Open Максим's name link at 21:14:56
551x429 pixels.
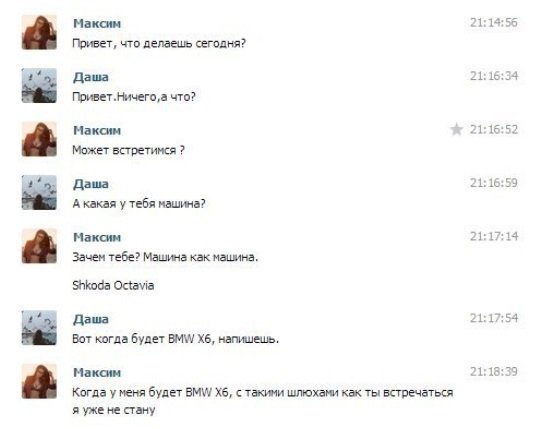point(97,24)
